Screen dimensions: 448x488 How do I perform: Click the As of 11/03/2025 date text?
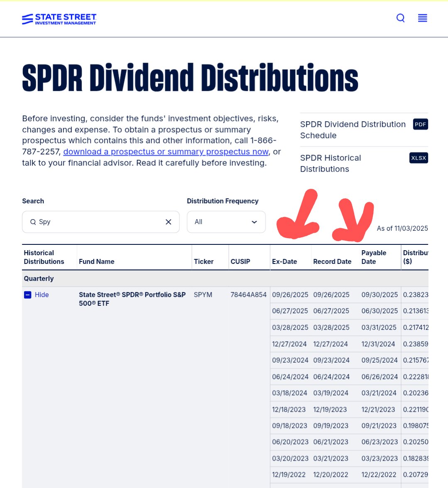click(x=402, y=228)
